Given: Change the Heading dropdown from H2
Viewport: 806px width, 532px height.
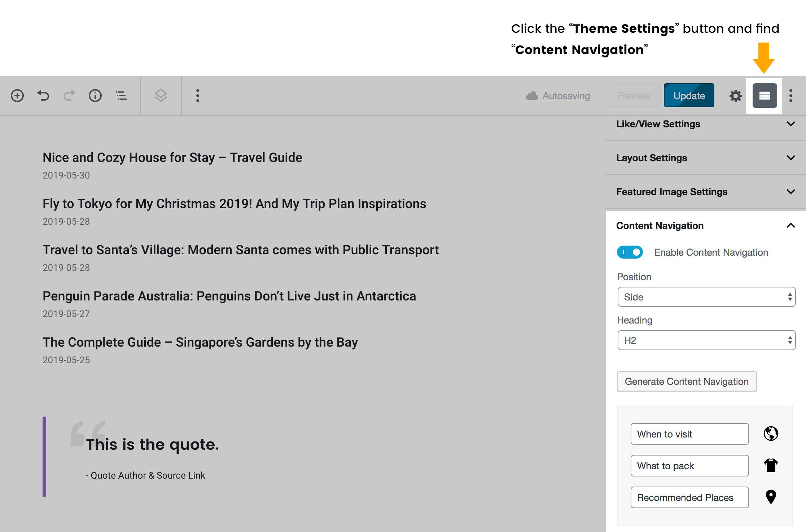Looking at the screenshot, I should coord(705,340).
